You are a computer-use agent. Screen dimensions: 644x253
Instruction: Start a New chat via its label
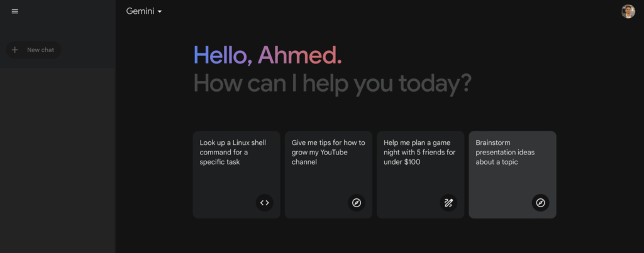tap(40, 50)
